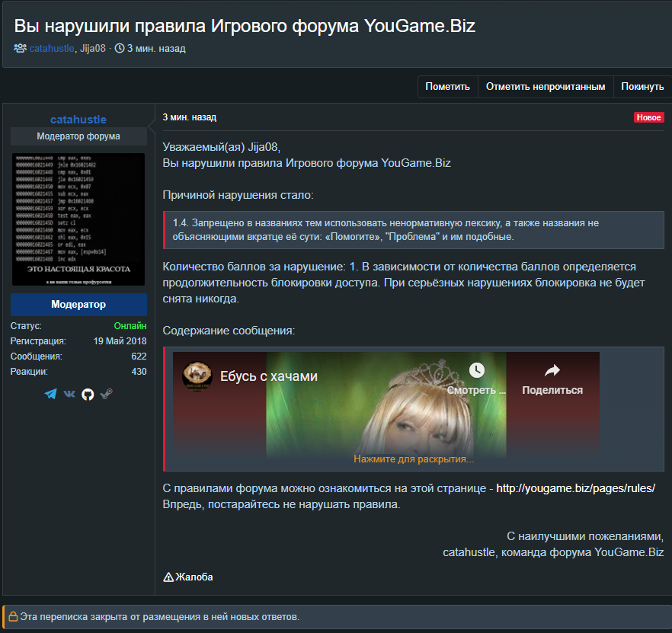Click the warning triangle icon beside Жалоба
The width and height of the screenshot is (672, 633).
pos(168,577)
